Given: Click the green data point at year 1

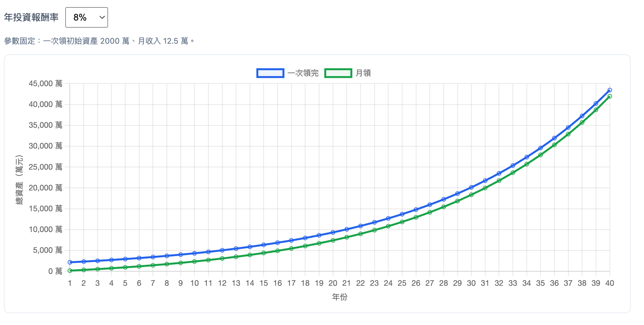Looking at the screenshot, I should [x=70, y=271].
